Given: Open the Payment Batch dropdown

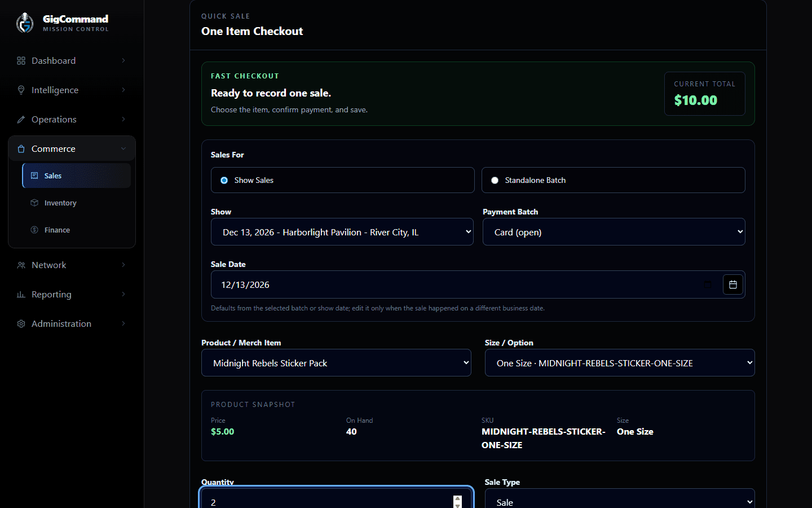Looking at the screenshot, I should coord(614,232).
